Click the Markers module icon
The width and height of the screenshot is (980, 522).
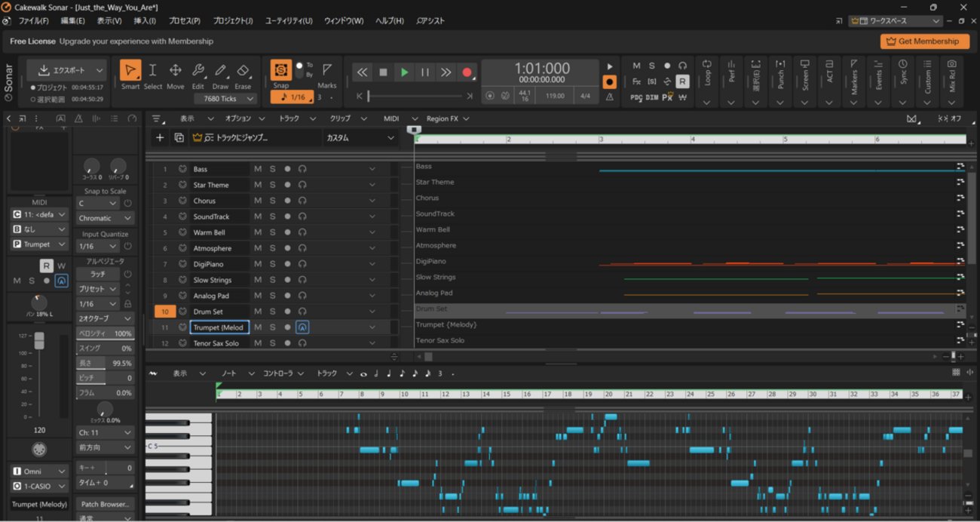(853, 65)
